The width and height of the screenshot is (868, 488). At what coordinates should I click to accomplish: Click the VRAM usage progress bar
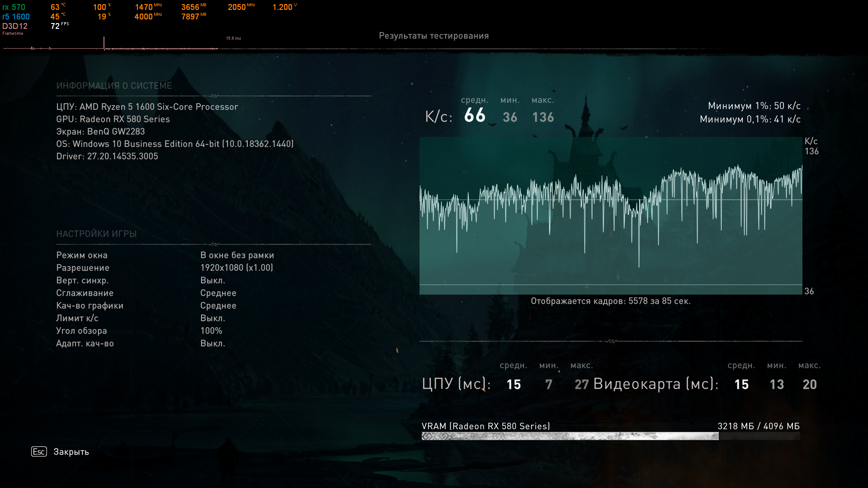610,436
